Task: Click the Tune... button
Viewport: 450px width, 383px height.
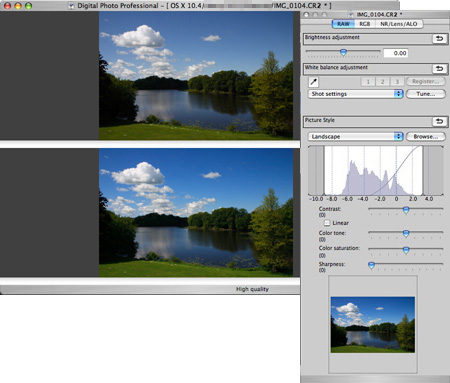Action: coord(426,94)
